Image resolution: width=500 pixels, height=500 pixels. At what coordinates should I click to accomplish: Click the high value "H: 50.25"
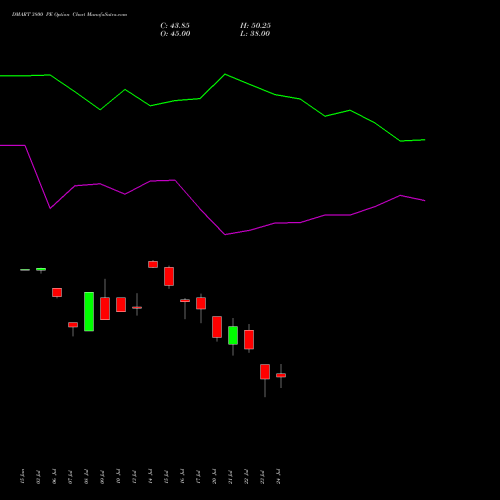(x=255, y=26)
